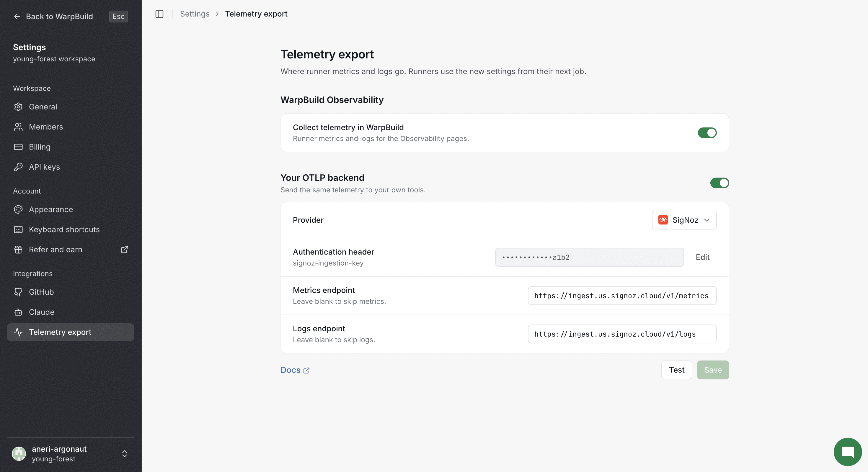This screenshot has height=472, width=868.
Task: Click the Claude bot icon
Action: click(18, 312)
